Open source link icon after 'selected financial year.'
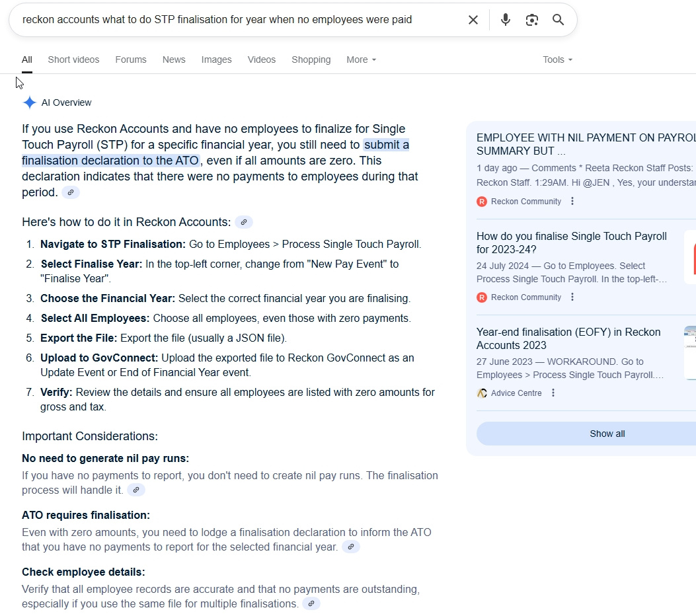This screenshot has width=696, height=616. (x=351, y=547)
